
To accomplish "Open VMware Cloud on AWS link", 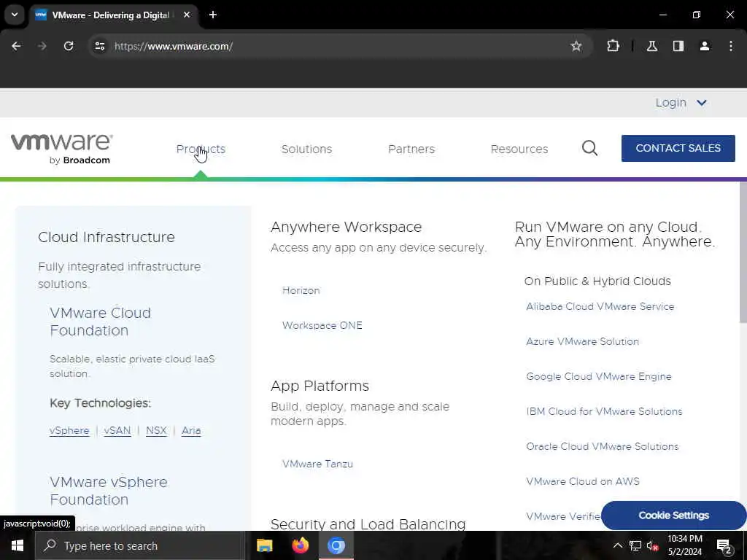I will pyautogui.click(x=583, y=481).
